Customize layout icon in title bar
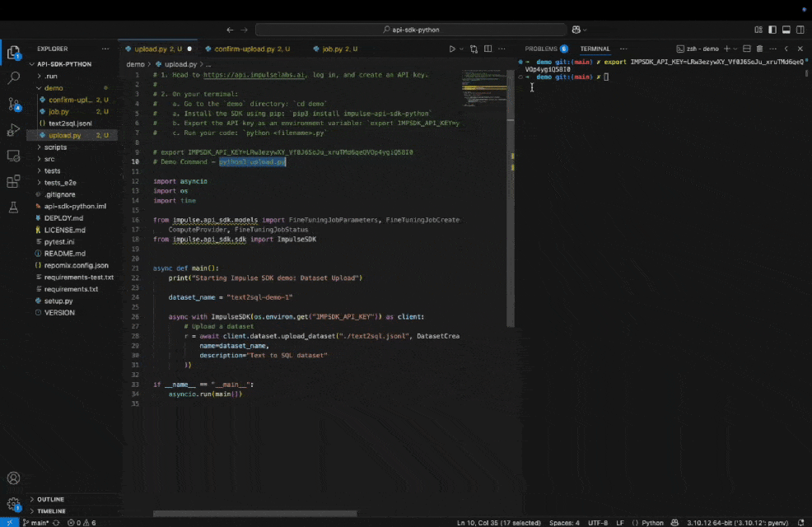Screen dimensions: 812x527 click(758, 30)
